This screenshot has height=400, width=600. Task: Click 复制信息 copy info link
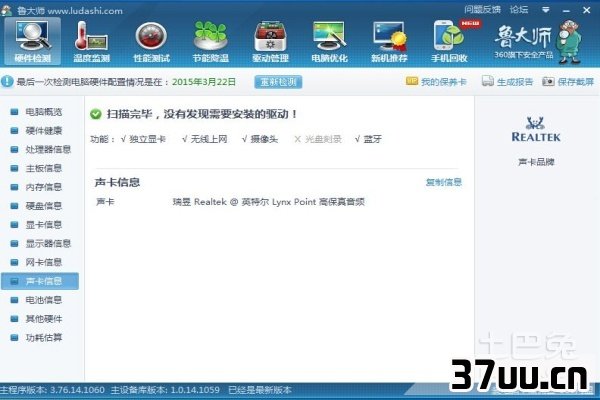point(444,182)
